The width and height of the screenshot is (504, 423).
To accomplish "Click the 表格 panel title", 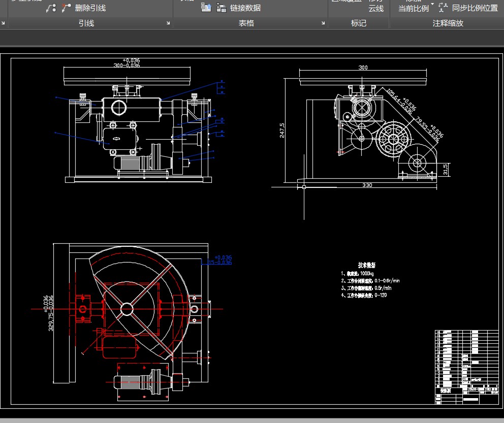I will pos(246,23).
